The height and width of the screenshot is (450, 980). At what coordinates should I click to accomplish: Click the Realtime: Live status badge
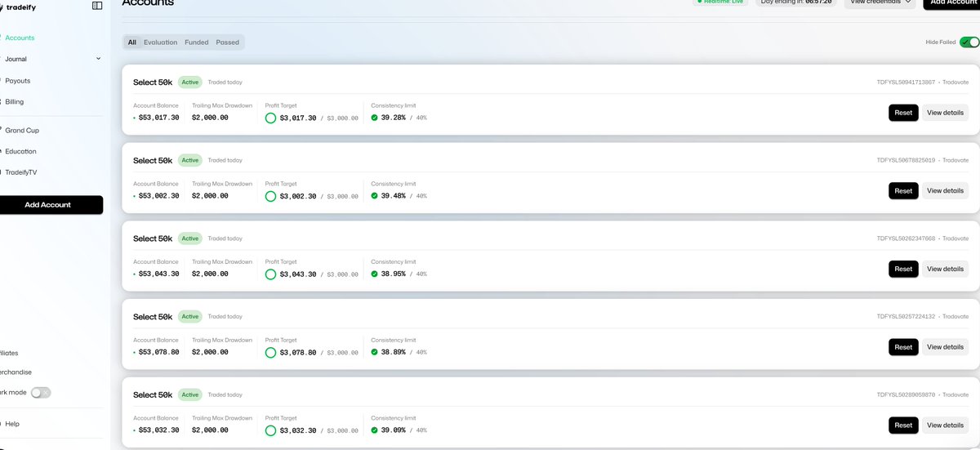pos(721,2)
